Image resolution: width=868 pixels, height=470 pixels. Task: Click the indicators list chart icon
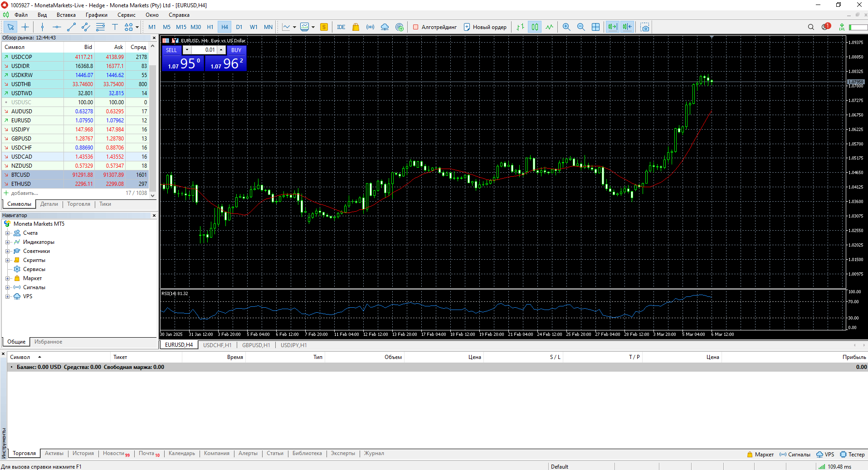pos(286,27)
